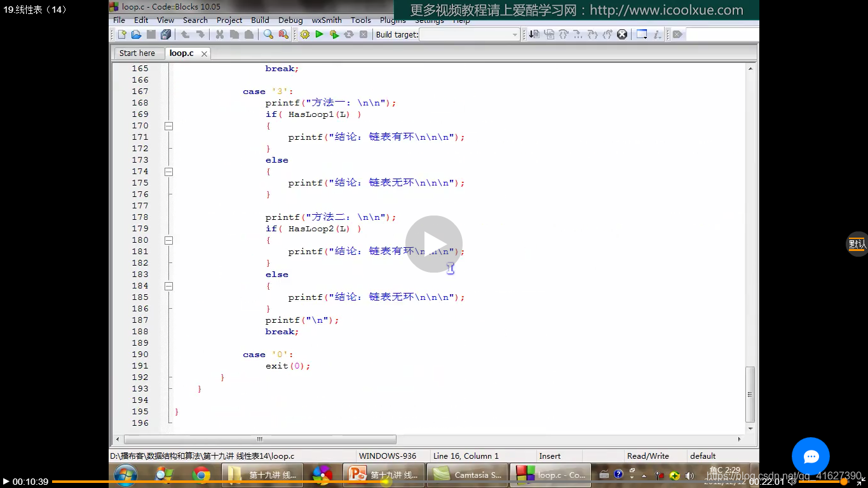
Task: Click the debugger Step into icon
Action: click(x=578, y=34)
